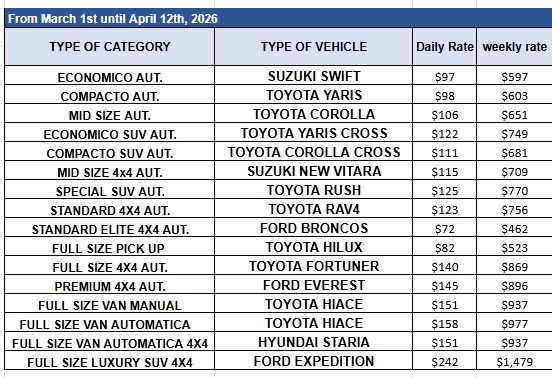
Task: Click the FULL SIZE PICK UP cell
Action: click(x=109, y=247)
